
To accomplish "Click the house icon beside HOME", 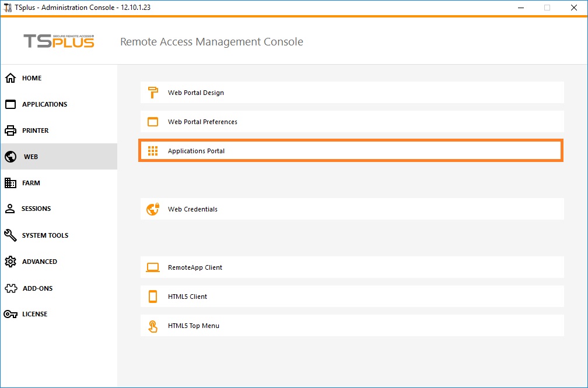I will pyautogui.click(x=10, y=78).
